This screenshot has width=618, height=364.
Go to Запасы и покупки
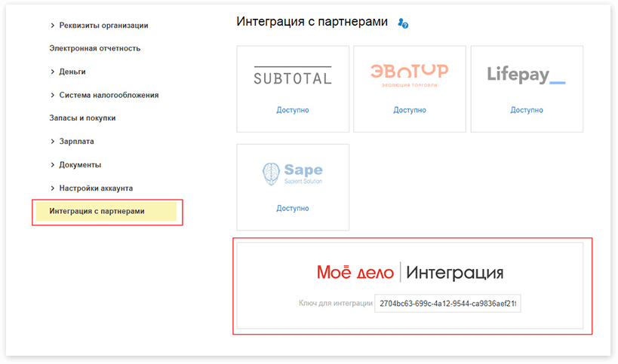(82, 118)
